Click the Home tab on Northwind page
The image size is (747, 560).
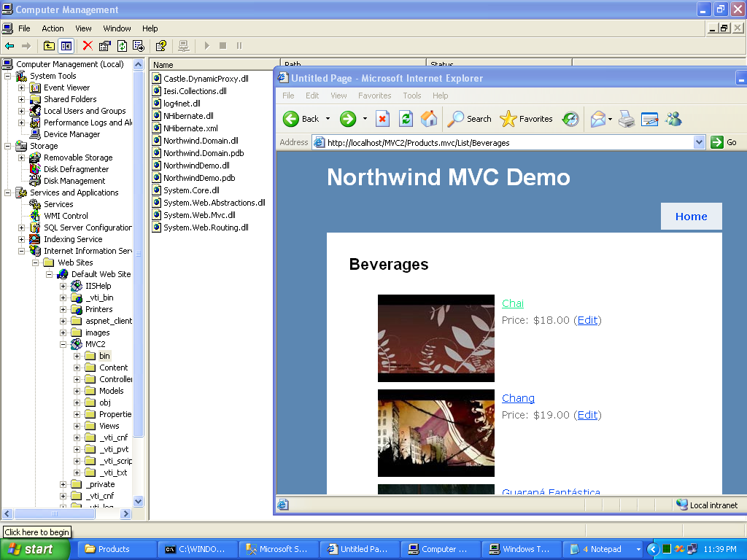tap(692, 217)
